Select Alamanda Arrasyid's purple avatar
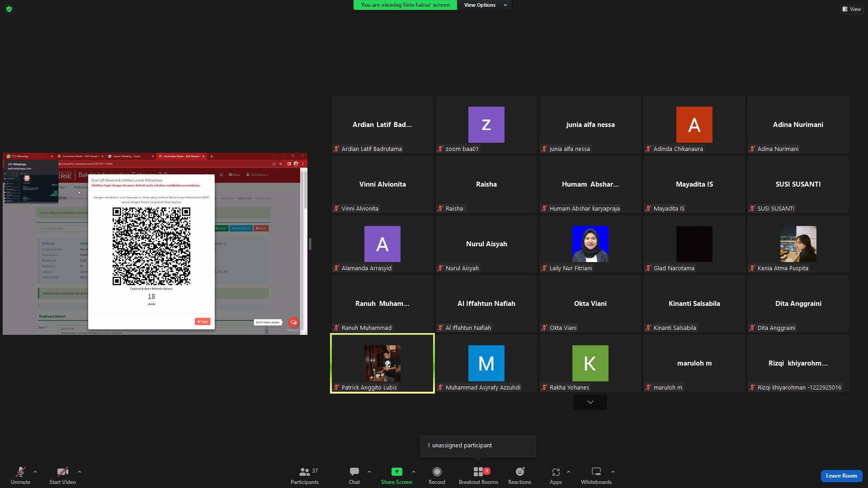 coord(382,244)
